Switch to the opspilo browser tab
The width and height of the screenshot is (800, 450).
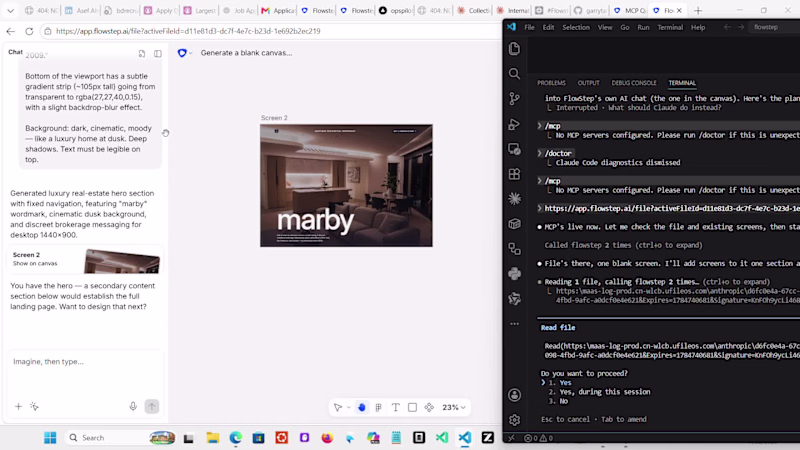pyautogui.click(x=395, y=10)
